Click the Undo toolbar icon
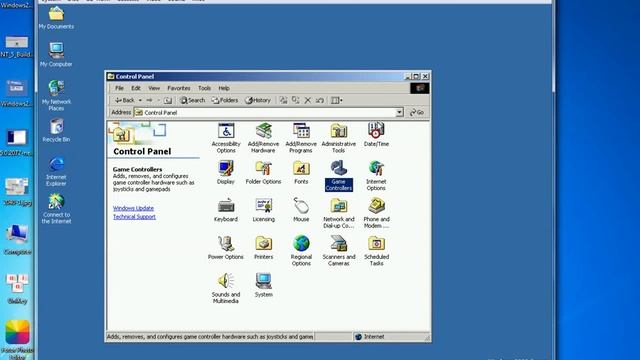Image resolution: width=640 pixels, height=360 pixels. click(320, 100)
